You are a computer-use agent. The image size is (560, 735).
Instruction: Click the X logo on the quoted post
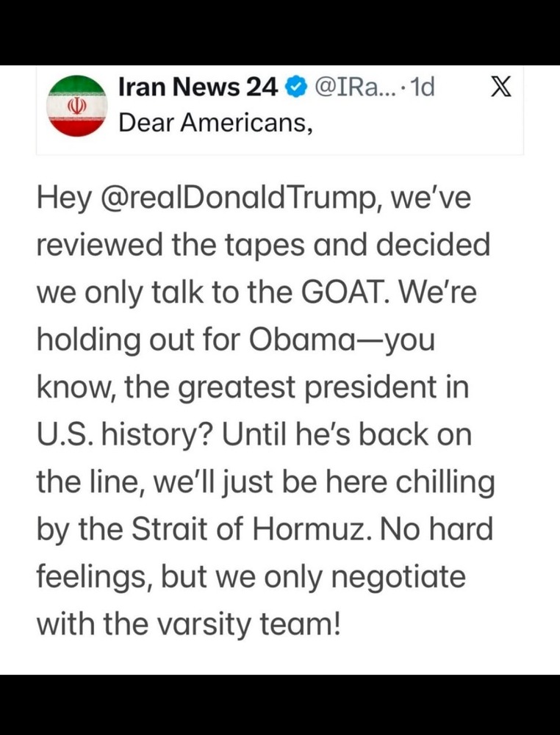coord(500,88)
